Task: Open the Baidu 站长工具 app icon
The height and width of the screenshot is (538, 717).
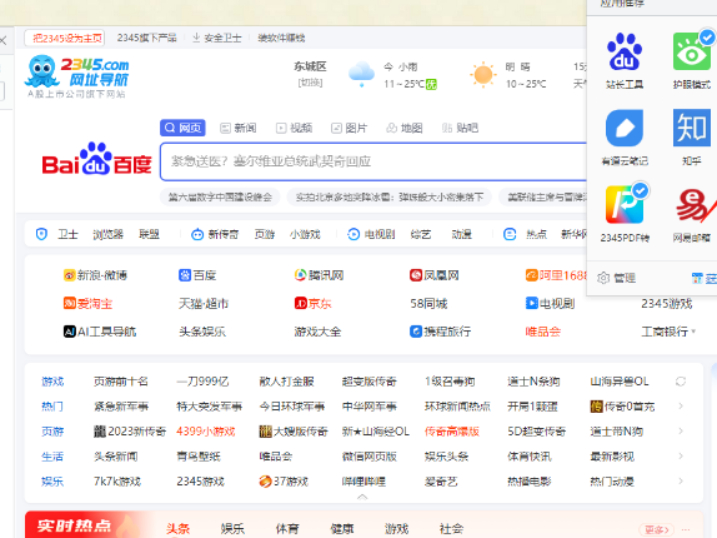Action: pyautogui.click(x=624, y=51)
